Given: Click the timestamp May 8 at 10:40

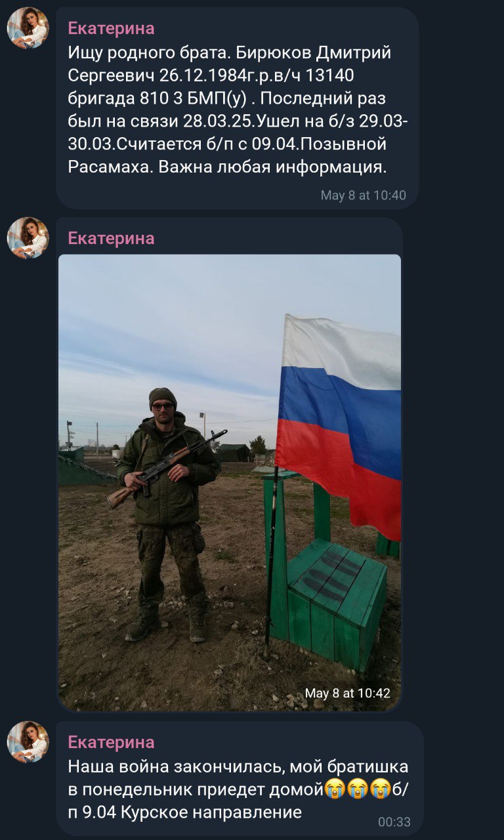Looking at the screenshot, I should point(364,195).
